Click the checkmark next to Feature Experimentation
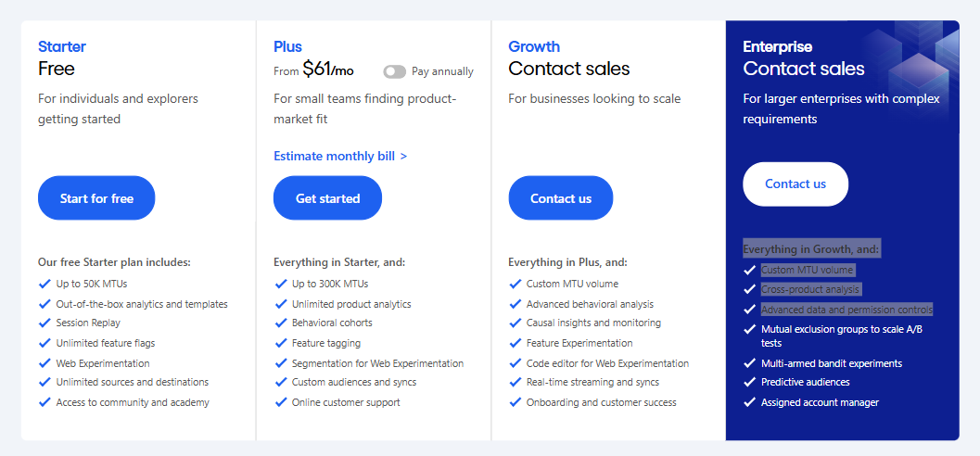 (515, 343)
